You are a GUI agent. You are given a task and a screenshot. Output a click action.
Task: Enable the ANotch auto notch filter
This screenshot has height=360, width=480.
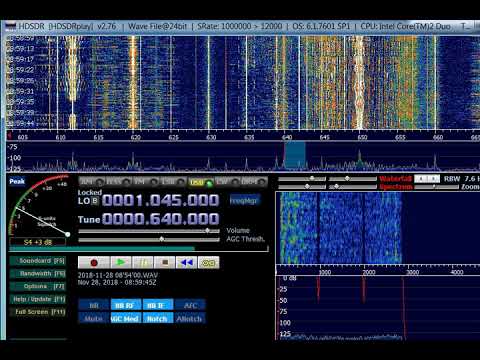(x=189, y=318)
